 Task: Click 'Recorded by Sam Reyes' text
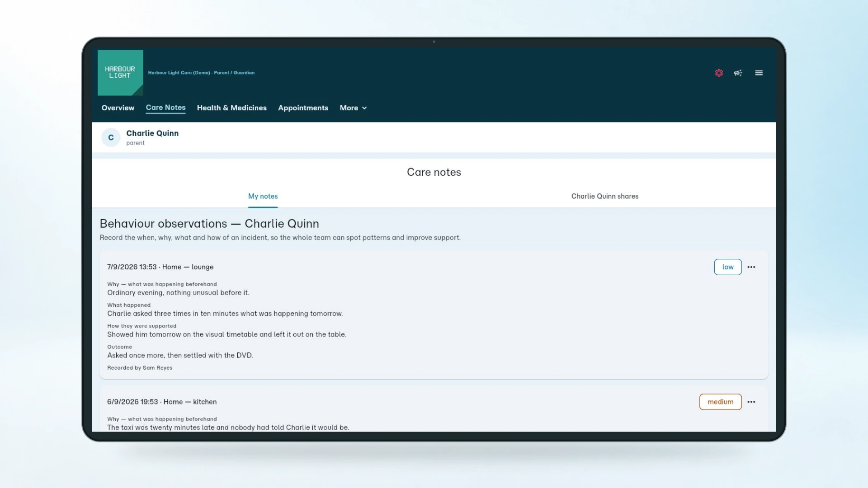[x=140, y=368]
